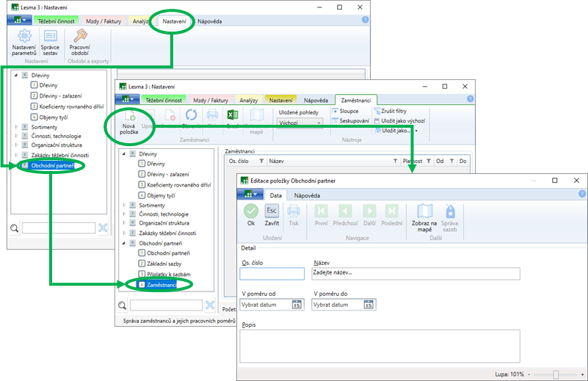This screenshot has height=381, width=588.
Task: Click the Lupa zoom slider handle
Action: [556, 374]
